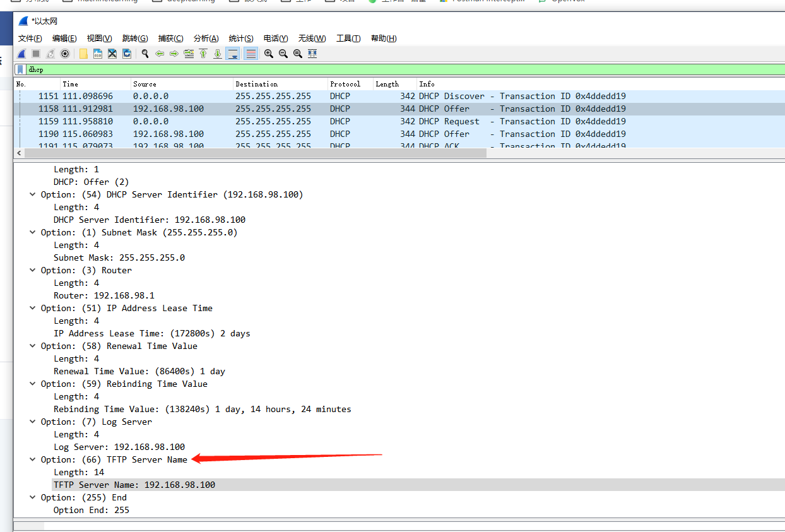Viewport: 785px width, 532px height.
Task: Collapse Option (1) Subnet Mask
Action: point(32,232)
